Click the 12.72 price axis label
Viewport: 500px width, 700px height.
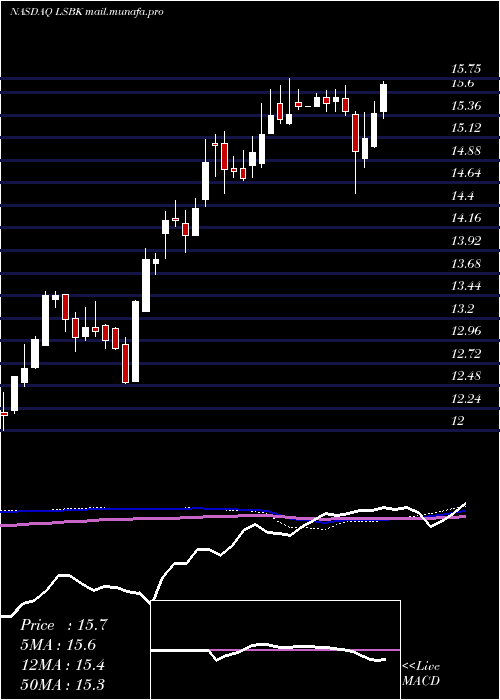click(x=466, y=354)
